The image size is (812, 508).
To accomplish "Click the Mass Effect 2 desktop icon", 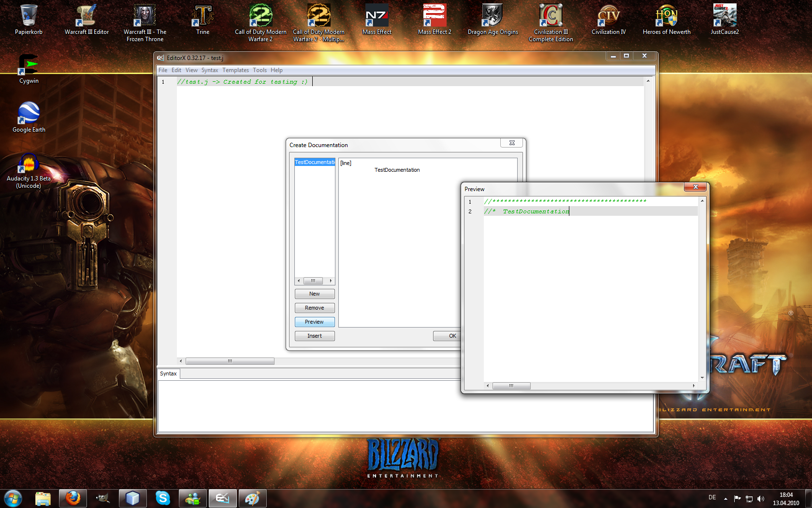I will (x=435, y=19).
